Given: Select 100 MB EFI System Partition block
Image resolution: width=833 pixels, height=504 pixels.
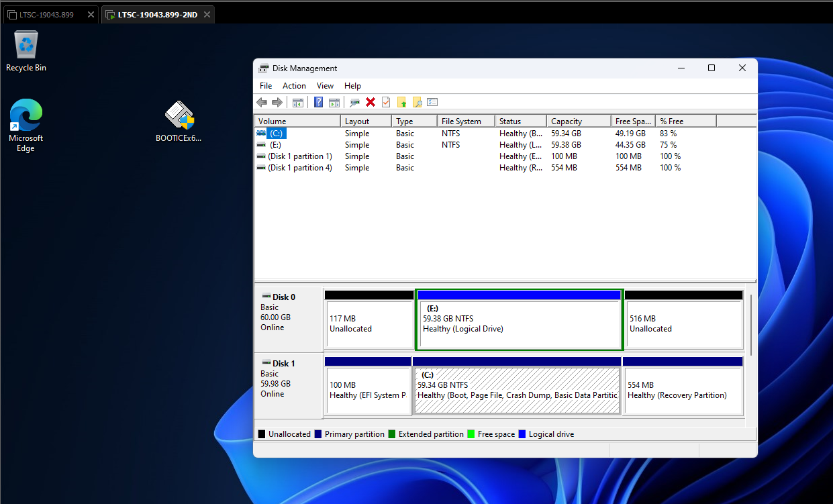Looking at the screenshot, I should coord(368,385).
